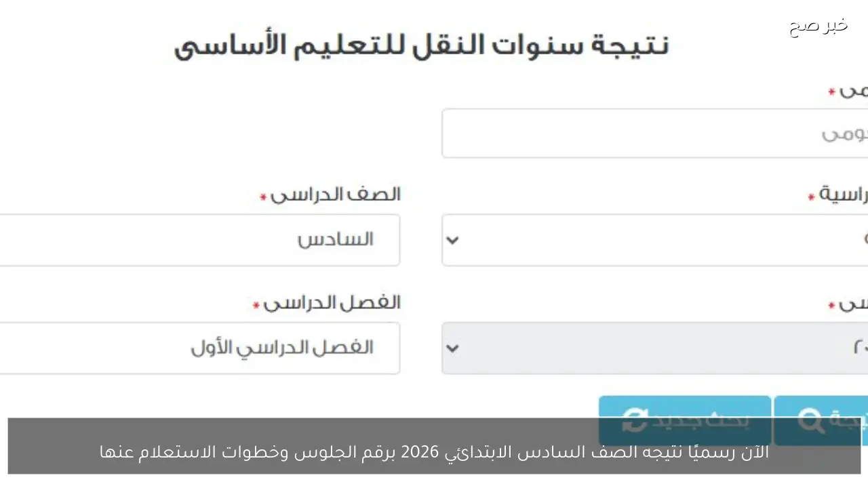Click the red asterisk beside الفصل الدراسى
Screen dimensions: 868x488
pyautogui.click(x=254, y=304)
